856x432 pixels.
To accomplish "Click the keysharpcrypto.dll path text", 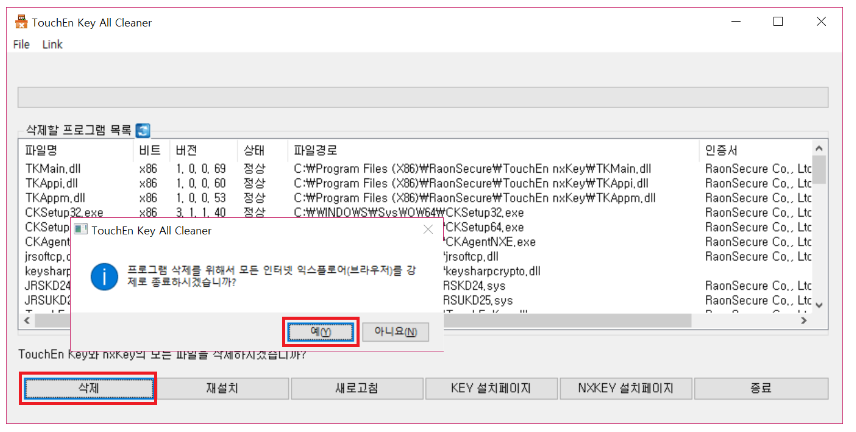I will [492, 271].
